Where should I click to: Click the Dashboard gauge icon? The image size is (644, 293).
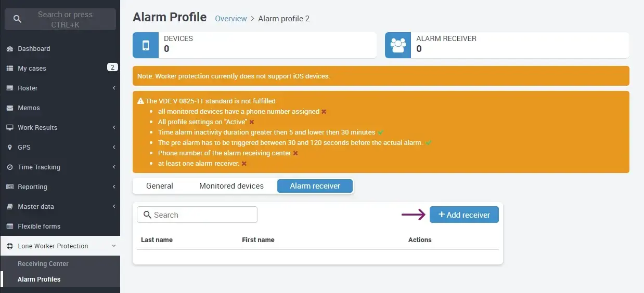pos(9,49)
